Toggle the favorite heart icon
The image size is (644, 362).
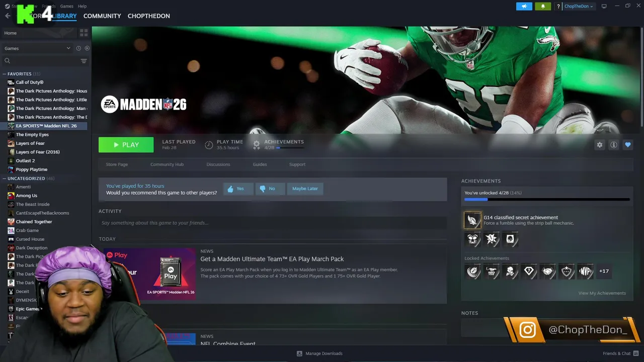click(x=627, y=145)
